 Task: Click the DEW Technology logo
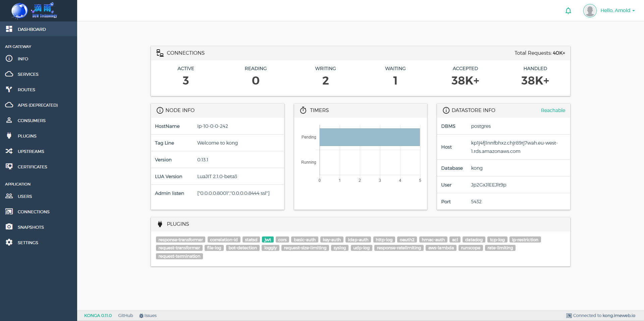click(x=34, y=10)
